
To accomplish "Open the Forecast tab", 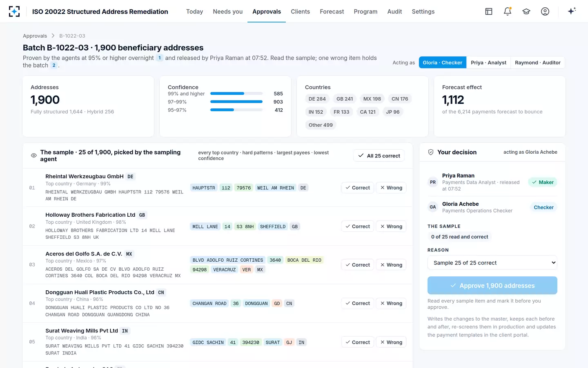I will [x=332, y=11].
